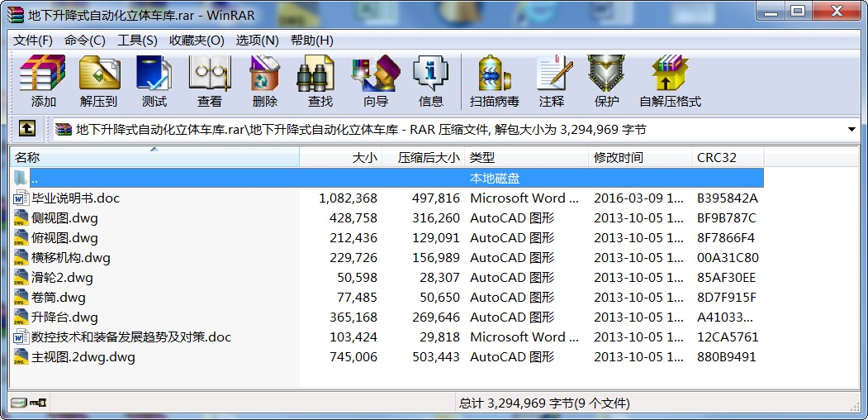Click the DWG icon of 俯视图.dwg
Screen dimensions: 868x420
[21, 238]
